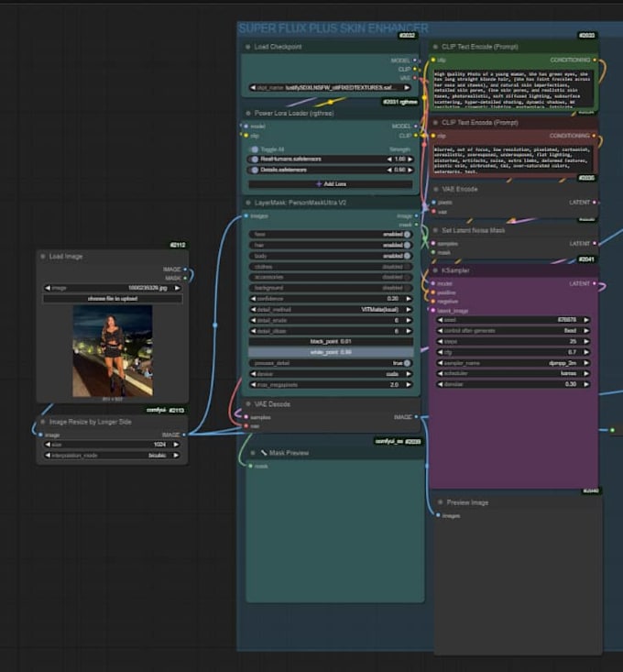The height and width of the screenshot is (672, 623).
Task: Click the Mask Preview mask input socket
Action: tap(250, 466)
